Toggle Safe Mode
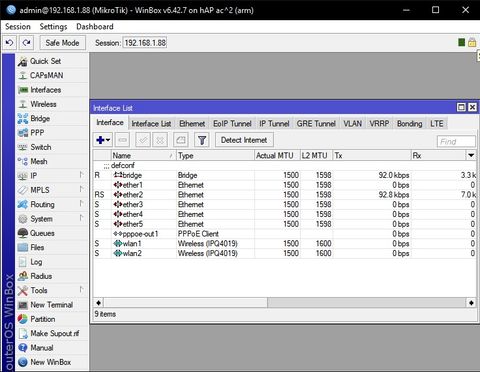Screen dimensions: 480x372 click(x=62, y=43)
